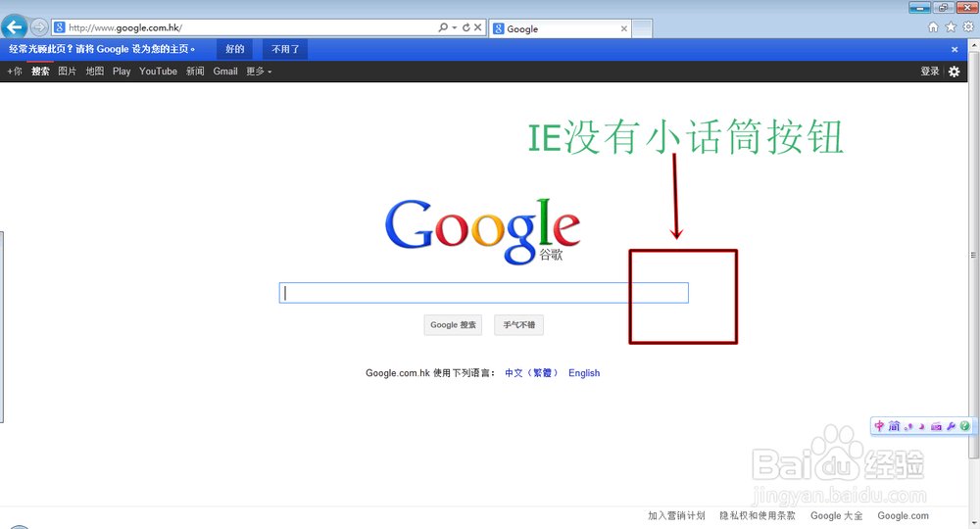Image resolution: width=980 pixels, height=529 pixels.
Task: Click Google 大全 footer link
Action: coord(836,516)
